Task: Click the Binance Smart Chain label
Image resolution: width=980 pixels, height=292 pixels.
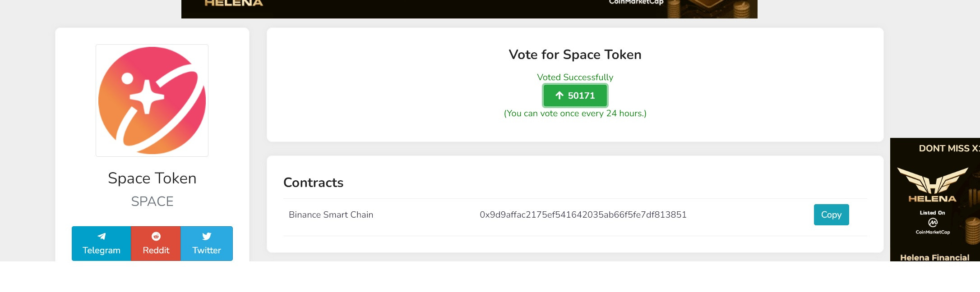Action: pyautogui.click(x=331, y=215)
